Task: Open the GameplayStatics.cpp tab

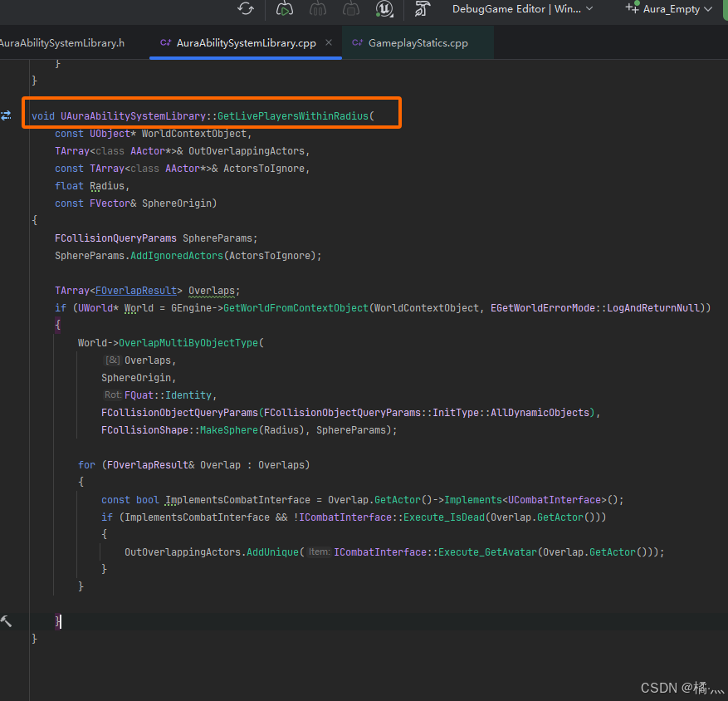Action: (x=418, y=42)
